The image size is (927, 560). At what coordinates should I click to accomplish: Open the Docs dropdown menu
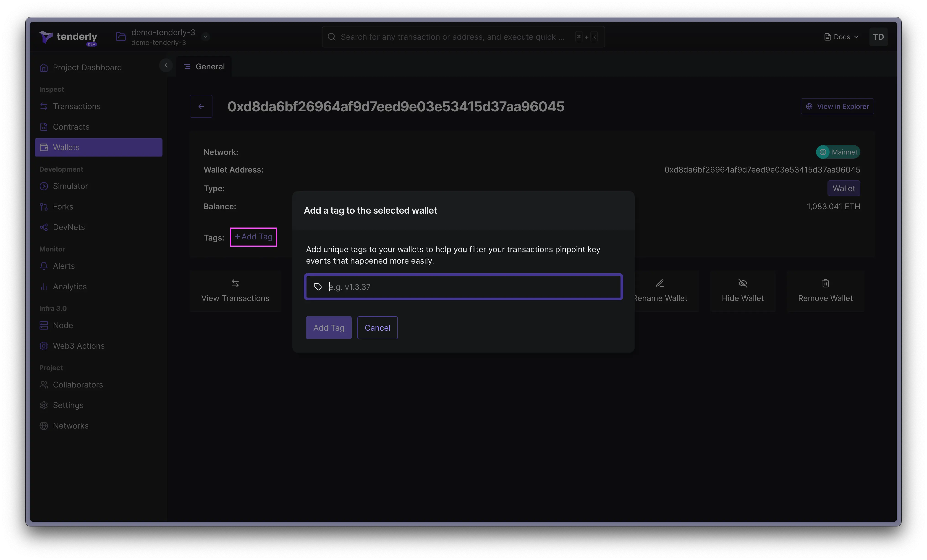pos(842,37)
